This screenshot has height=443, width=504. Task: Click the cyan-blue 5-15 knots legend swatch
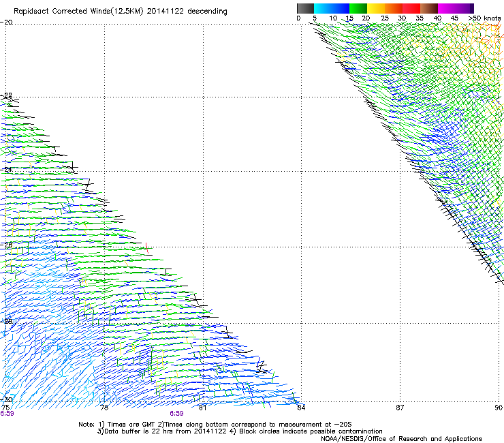332,8
